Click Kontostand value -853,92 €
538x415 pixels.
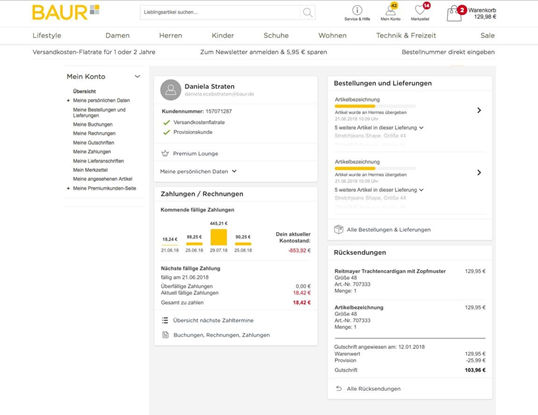299,250
